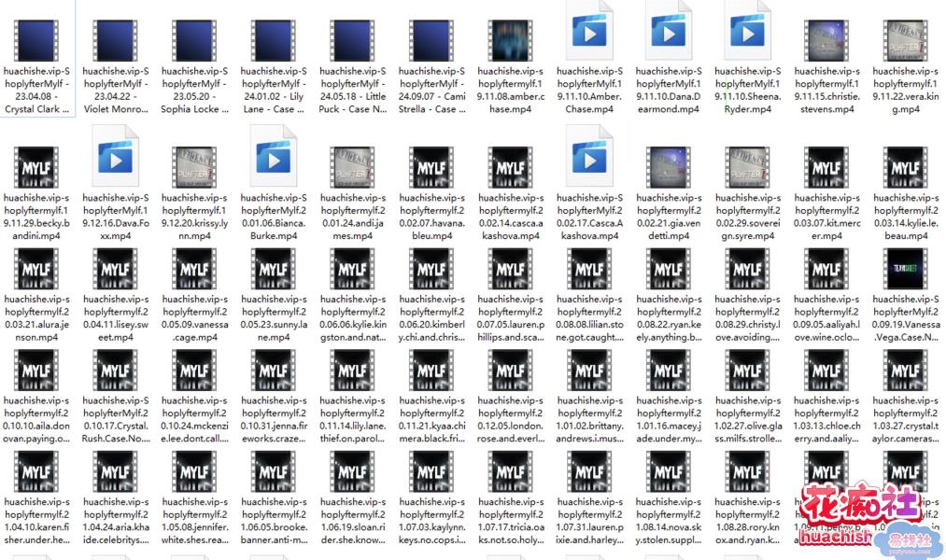Select the dark thumbnail for 20.09.19.Vanessa.Vega file

click(x=906, y=269)
